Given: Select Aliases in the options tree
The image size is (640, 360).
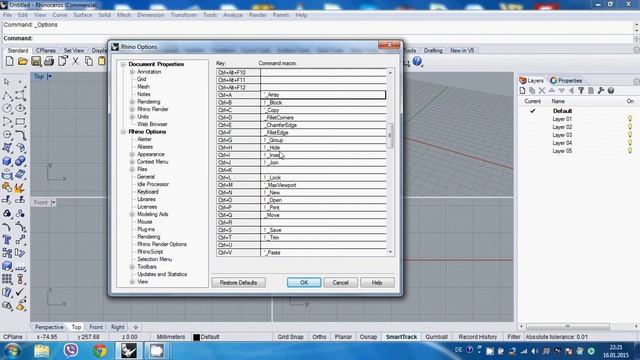Looking at the screenshot, I should click(x=145, y=147).
